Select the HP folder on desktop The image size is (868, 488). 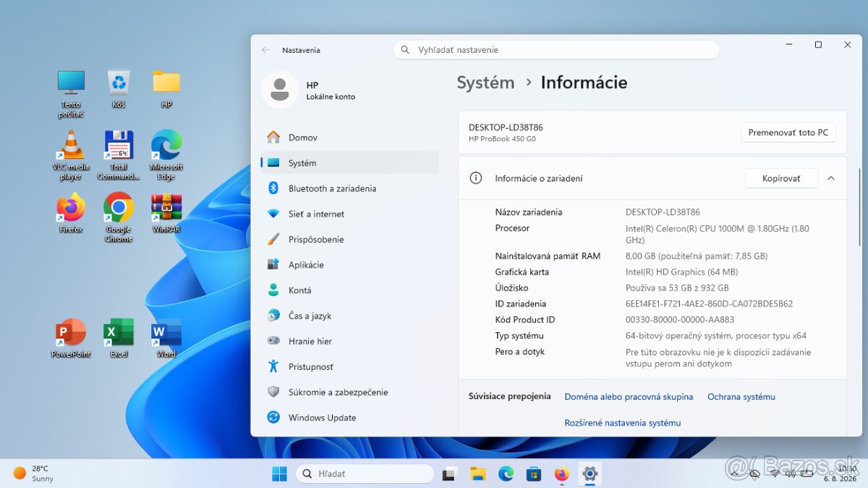[166, 89]
